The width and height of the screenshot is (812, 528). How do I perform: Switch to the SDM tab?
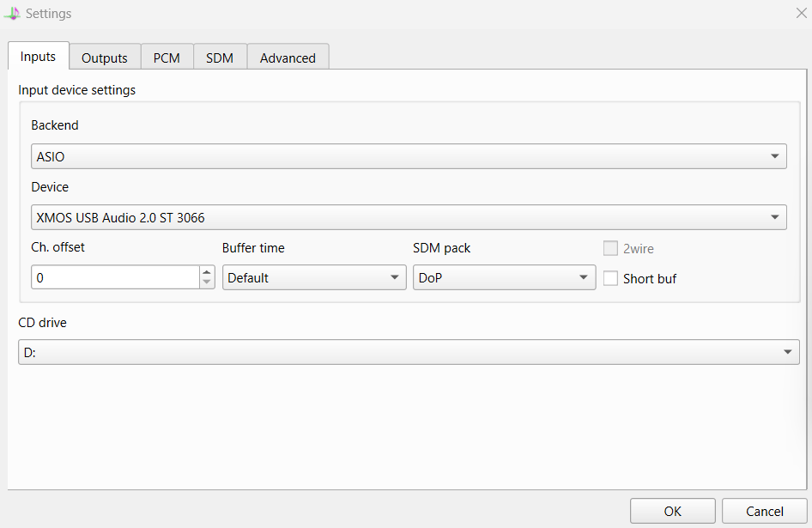point(220,58)
